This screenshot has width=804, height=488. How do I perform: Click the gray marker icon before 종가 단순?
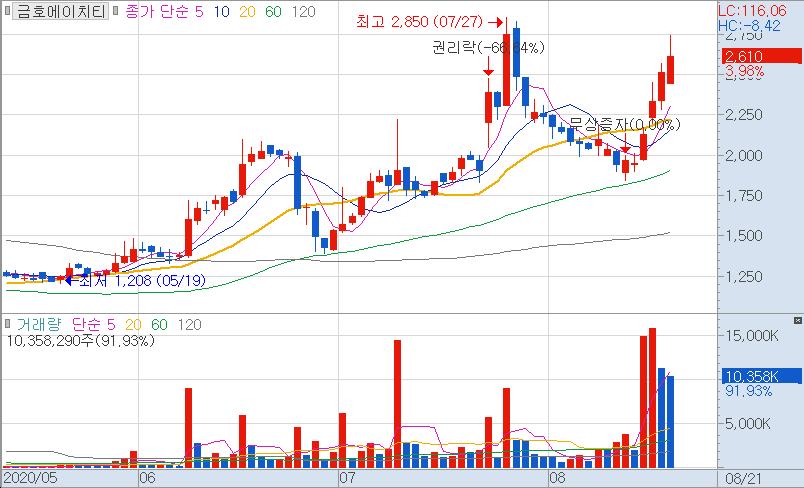(116, 11)
